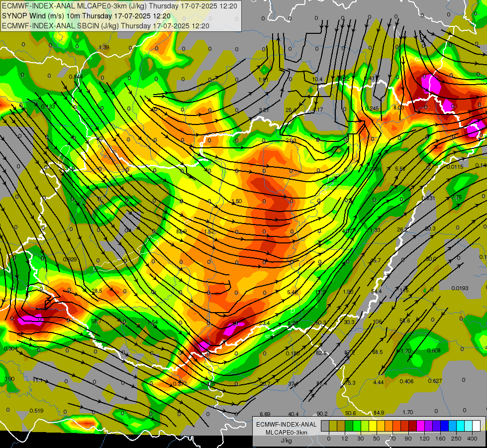Click the map value 54.4
Viewport: 487px width, 448px height.
[x=377, y=291]
